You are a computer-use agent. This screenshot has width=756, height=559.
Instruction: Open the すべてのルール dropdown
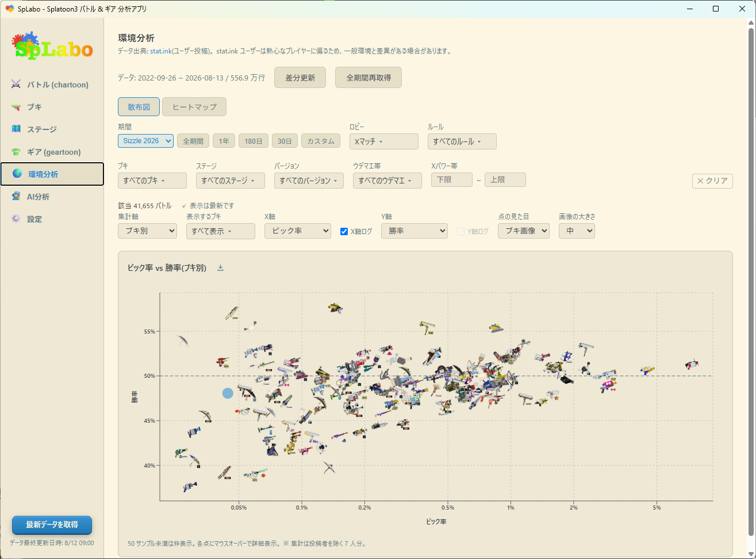pyautogui.click(x=462, y=141)
